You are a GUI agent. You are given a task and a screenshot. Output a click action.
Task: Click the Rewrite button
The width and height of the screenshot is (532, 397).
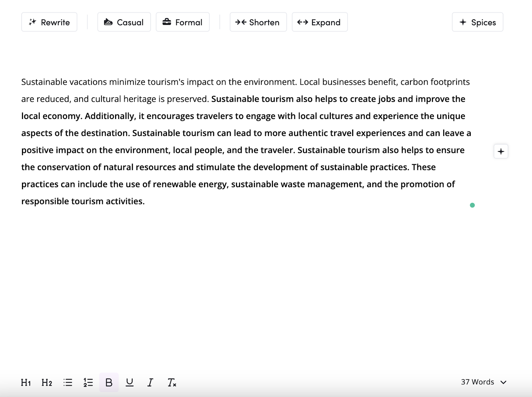click(x=49, y=22)
